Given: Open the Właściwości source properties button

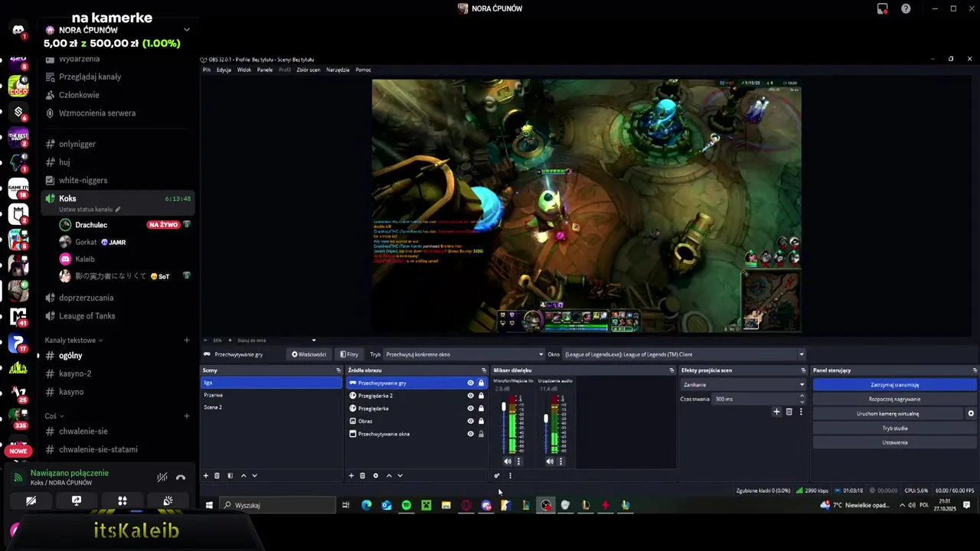Looking at the screenshot, I should 309,354.
